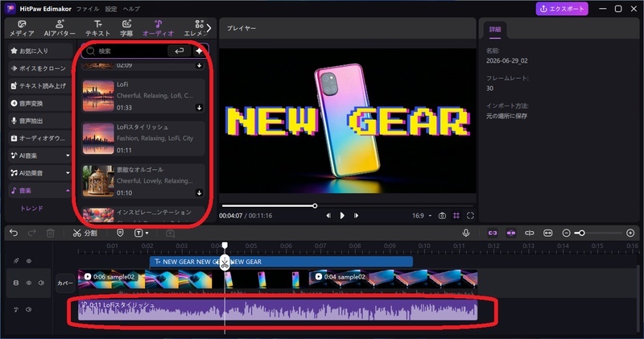Image resolution: width=644 pixels, height=339 pixels.
Task: Switch to the テキスト text tab
Action: 97,28
